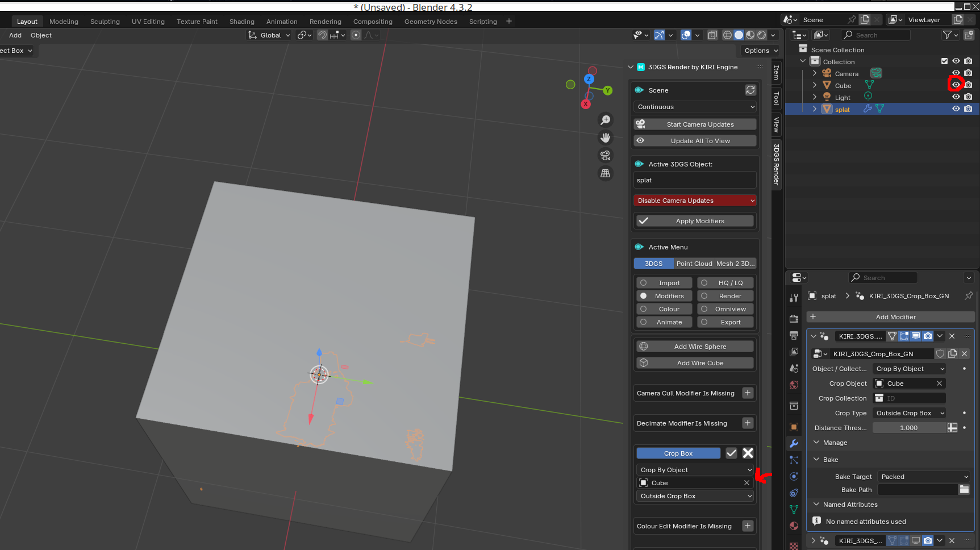This screenshot has height=550, width=980.
Task: Click the refresh icon beside Scene
Action: 750,90
